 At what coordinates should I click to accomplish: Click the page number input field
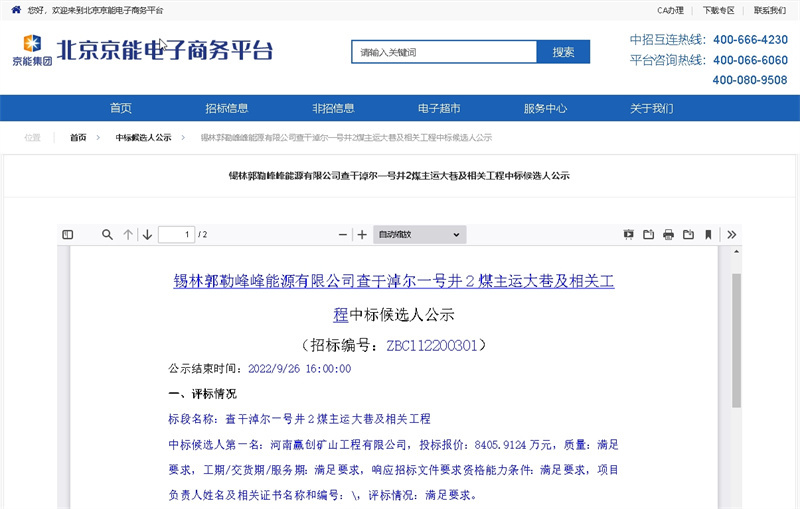coord(176,235)
